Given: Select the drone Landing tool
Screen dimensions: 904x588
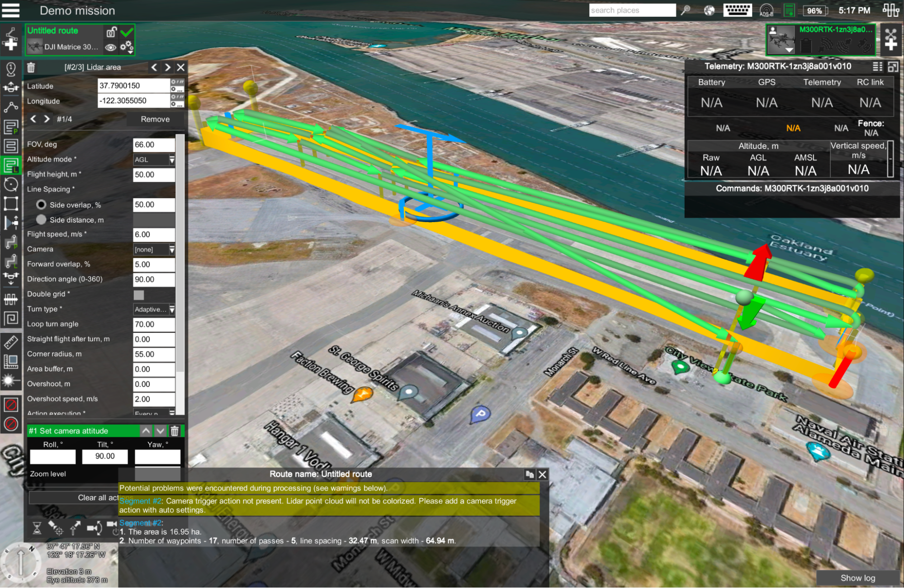Looking at the screenshot, I should [x=11, y=278].
